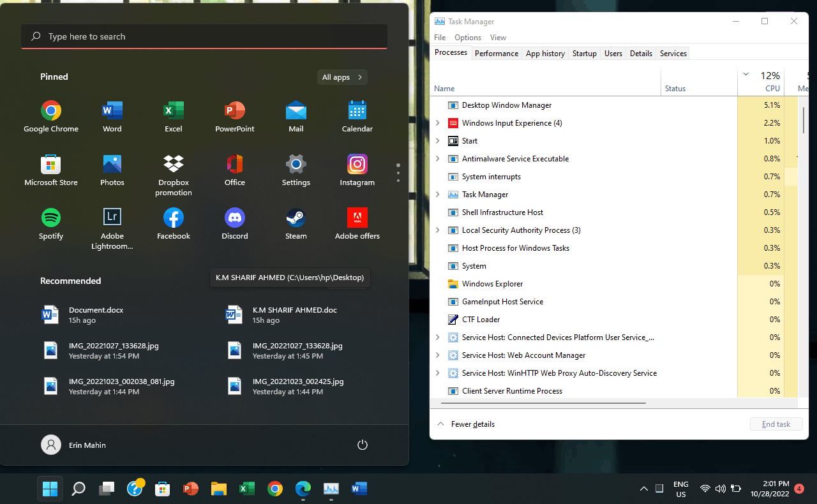Image resolution: width=817 pixels, height=504 pixels.
Task: Expand Service Host: WinHTTP Web Proxy row
Action: point(437,373)
